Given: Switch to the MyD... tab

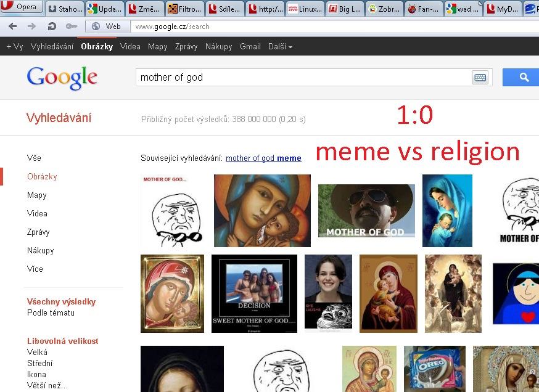Looking at the screenshot, I should click(504, 9).
